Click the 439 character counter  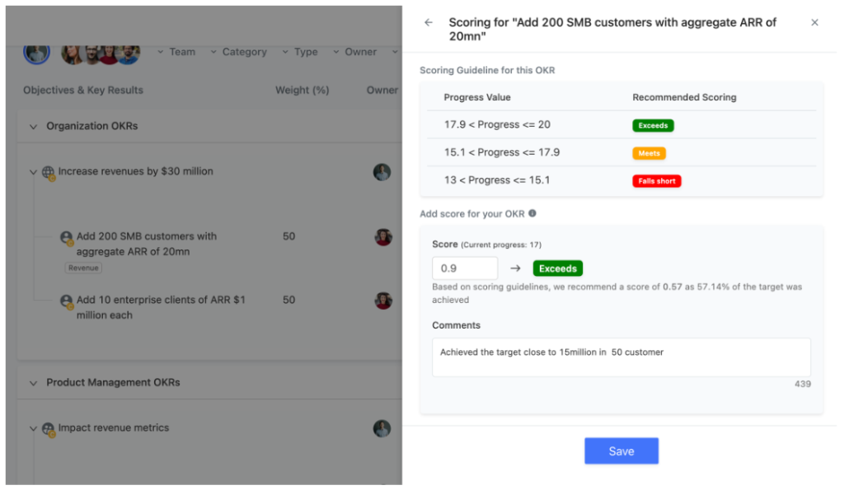click(x=803, y=384)
